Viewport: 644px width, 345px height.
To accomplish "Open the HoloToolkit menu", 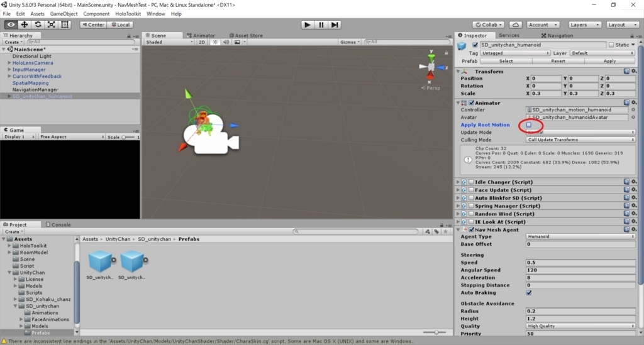I will tap(128, 14).
